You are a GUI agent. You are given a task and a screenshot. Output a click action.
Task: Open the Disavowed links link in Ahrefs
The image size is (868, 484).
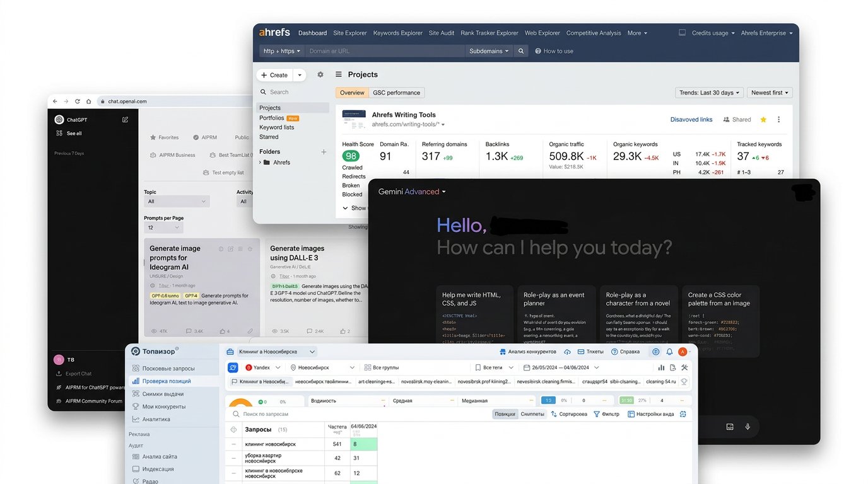691,120
